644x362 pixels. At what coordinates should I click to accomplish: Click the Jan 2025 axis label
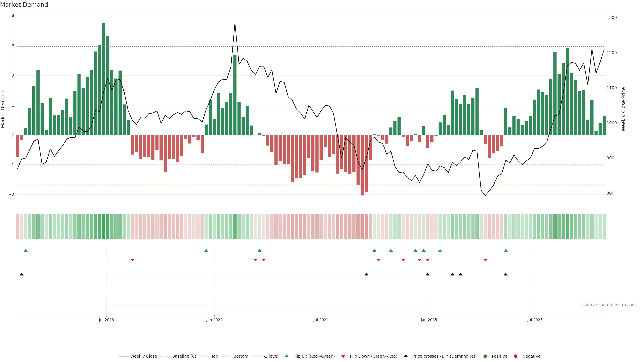click(x=429, y=320)
